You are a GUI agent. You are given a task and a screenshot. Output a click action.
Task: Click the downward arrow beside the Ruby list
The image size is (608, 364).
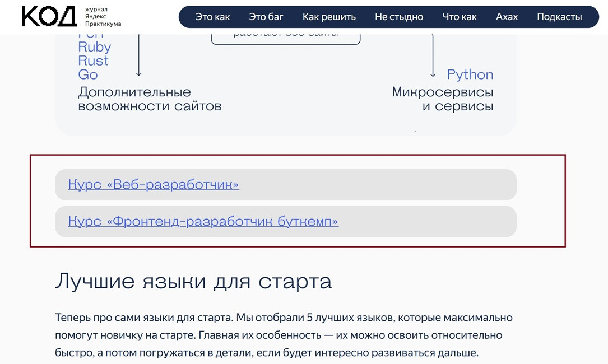click(x=139, y=55)
